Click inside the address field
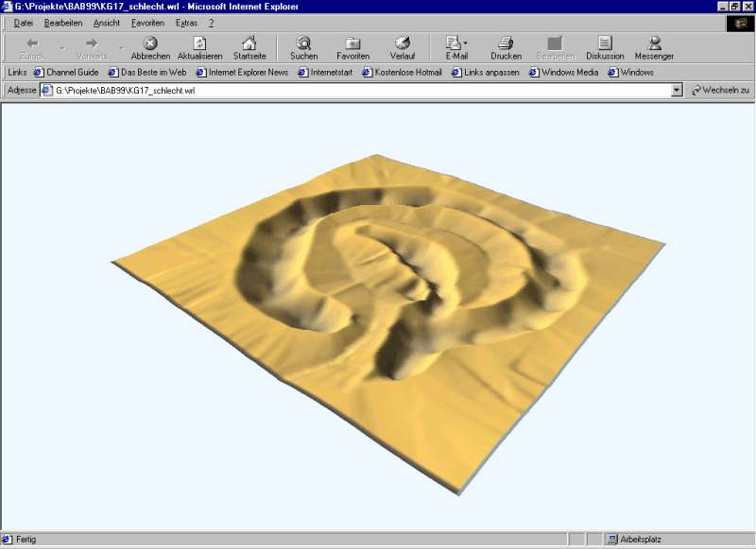The width and height of the screenshot is (756, 549). (x=359, y=91)
